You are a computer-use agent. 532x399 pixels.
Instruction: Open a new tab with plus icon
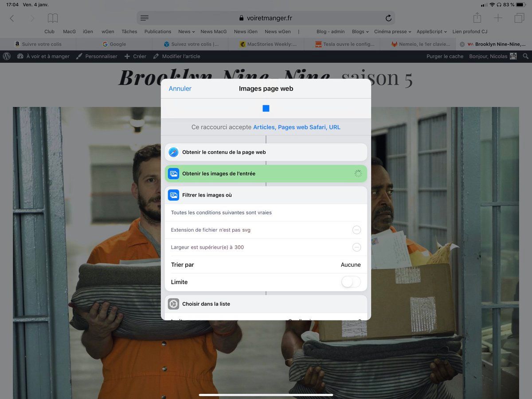(498, 18)
